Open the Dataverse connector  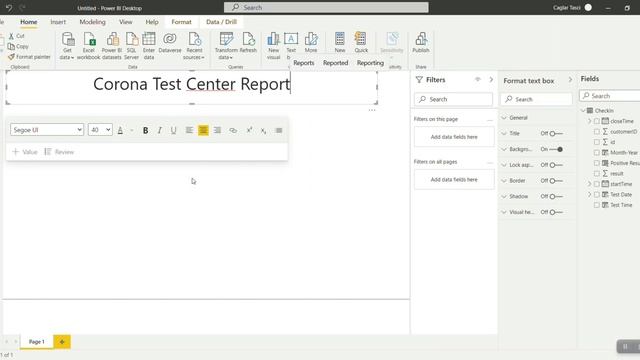(x=170, y=43)
